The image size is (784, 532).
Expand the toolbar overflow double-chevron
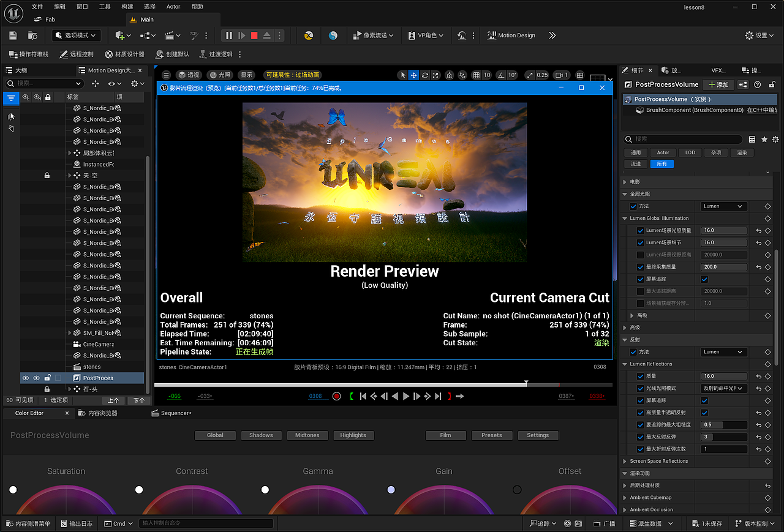(x=552, y=36)
